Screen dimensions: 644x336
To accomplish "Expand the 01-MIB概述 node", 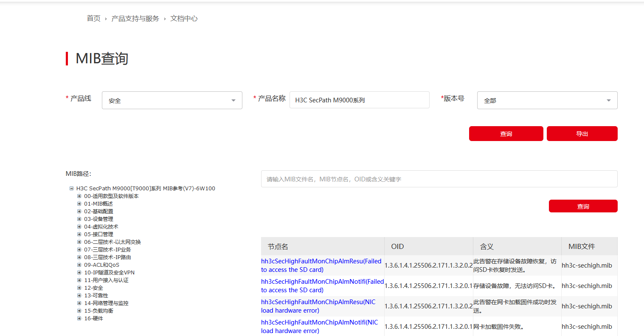I will [x=79, y=204].
